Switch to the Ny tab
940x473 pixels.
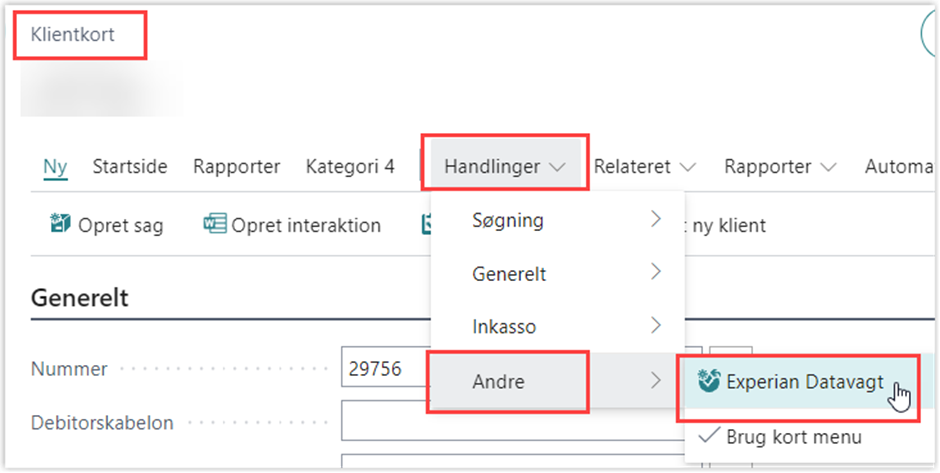point(55,167)
